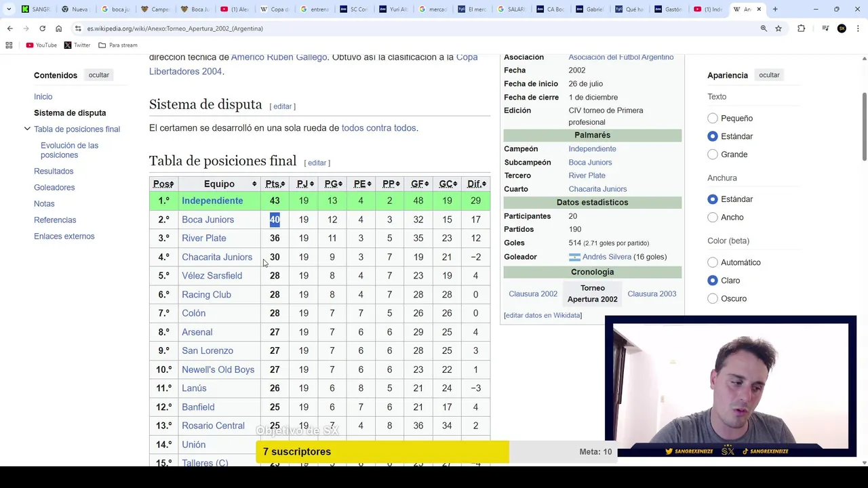This screenshot has height=488, width=868.
Task: Edit the Sistema de disputa section
Action: pos(282,106)
